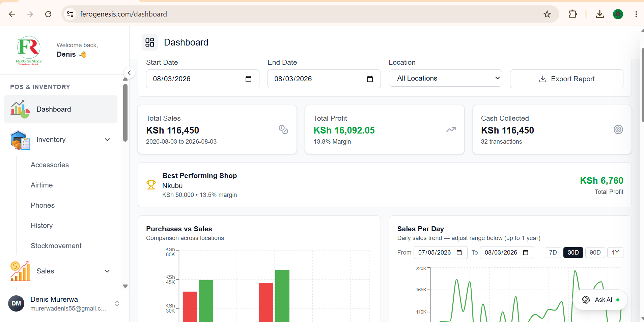This screenshot has height=322, width=644.
Task: Open End Date calendar picker icon
Action: pyautogui.click(x=370, y=79)
